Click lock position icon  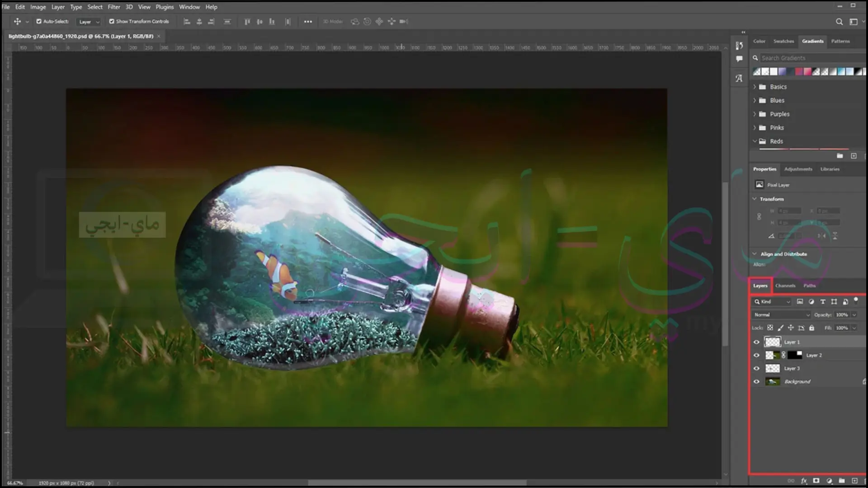pos(791,328)
